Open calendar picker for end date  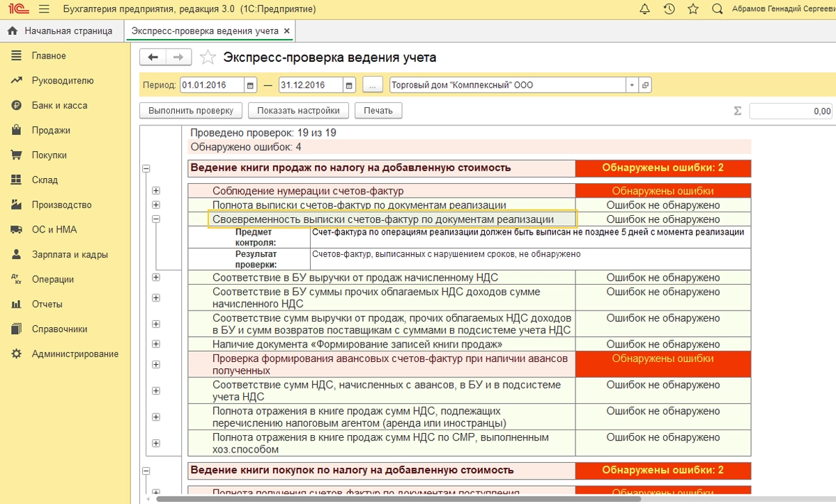pos(349,85)
